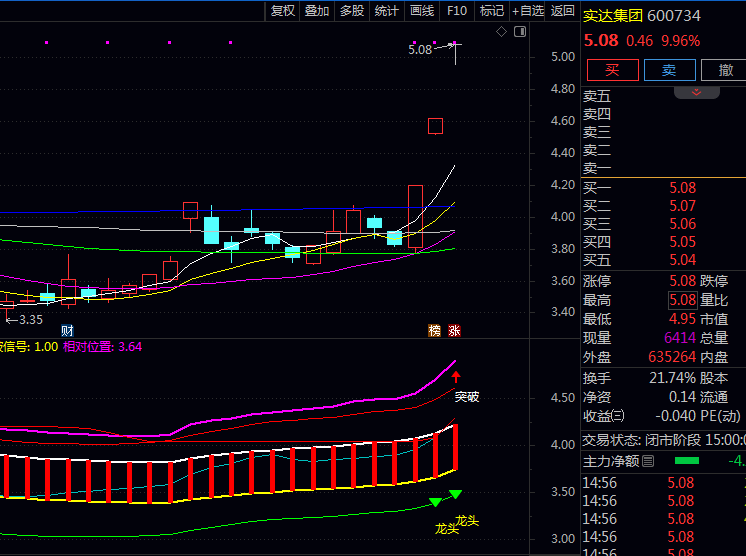Click the 财 financial marker on chart
Image resolution: width=746 pixels, height=556 pixels.
coord(67,330)
